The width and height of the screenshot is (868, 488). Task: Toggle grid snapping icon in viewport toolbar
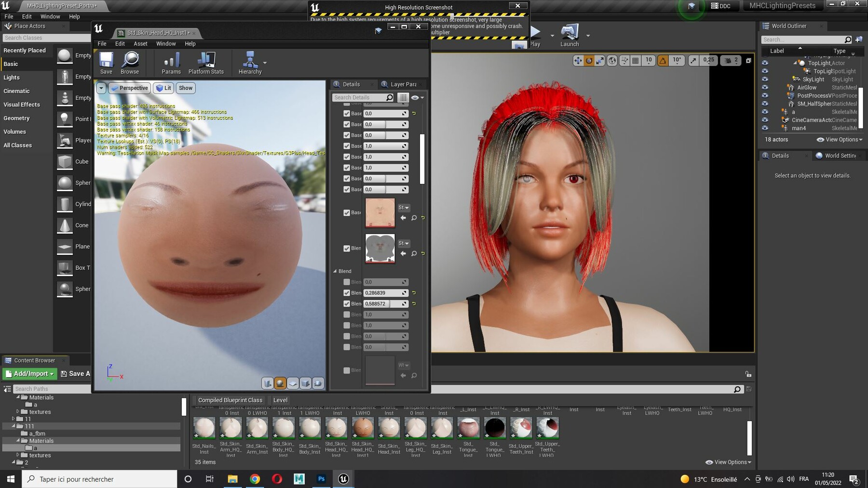[636, 60]
